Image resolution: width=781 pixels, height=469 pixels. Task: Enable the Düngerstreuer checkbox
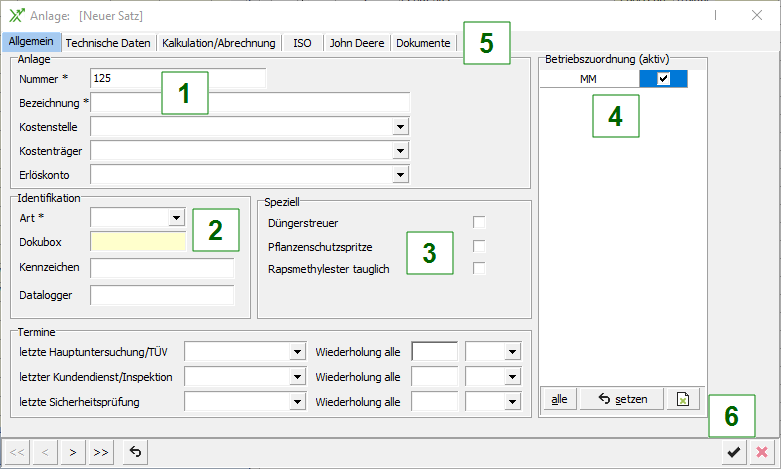pyautogui.click(x=479, y=222)
